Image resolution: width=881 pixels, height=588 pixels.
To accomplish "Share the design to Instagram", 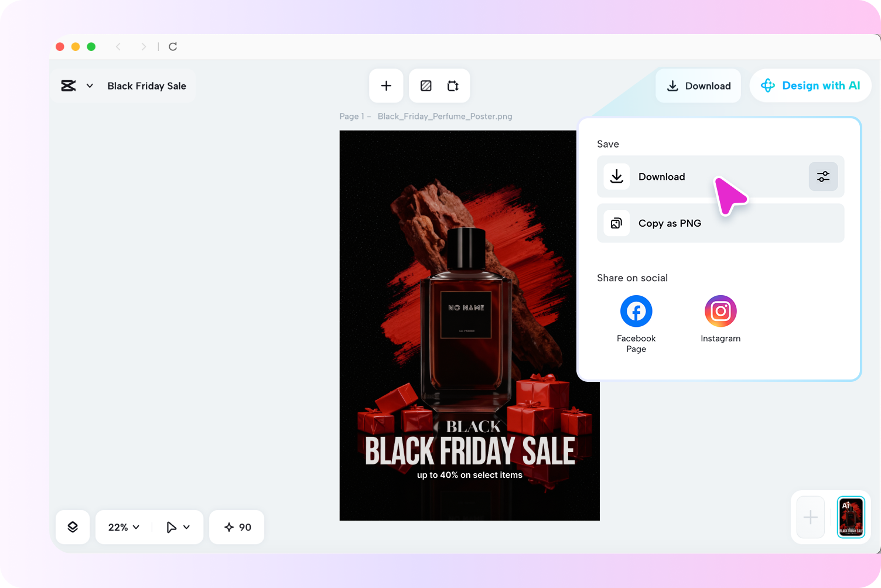I will 720,311.
